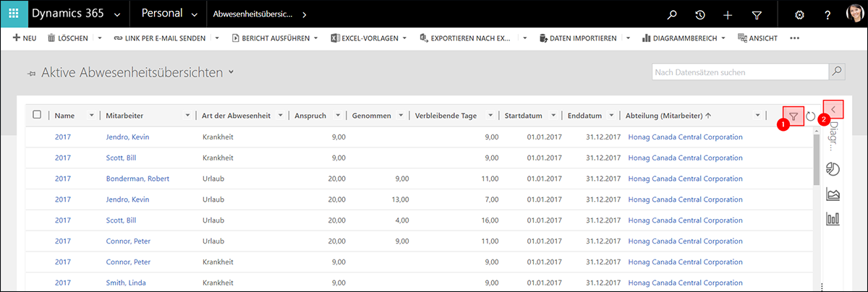Screen dimensions: 868x292
Task: Click the filter funnel icon above grid
Action: pos(793,116)
